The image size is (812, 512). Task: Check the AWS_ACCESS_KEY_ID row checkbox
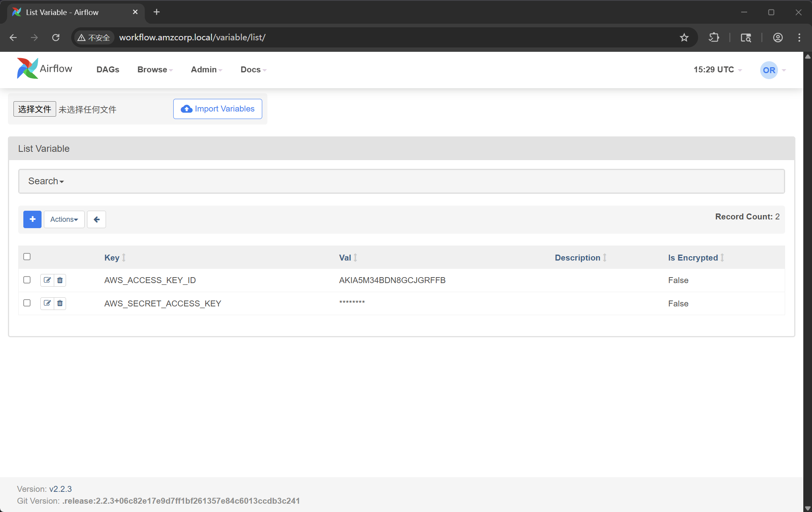click(x=27, y=280)
